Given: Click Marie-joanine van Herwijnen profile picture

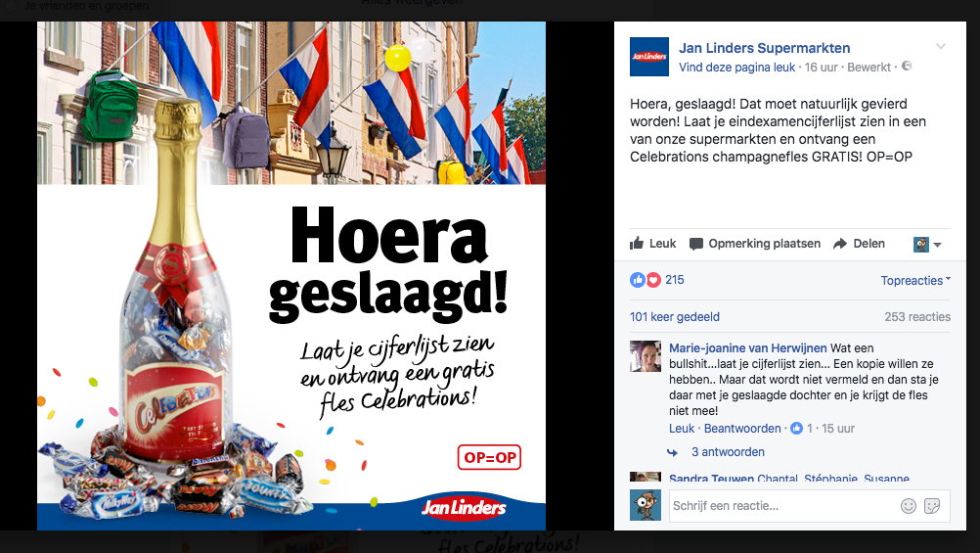Looking at the screenshot, I should (x=645, y=356).
